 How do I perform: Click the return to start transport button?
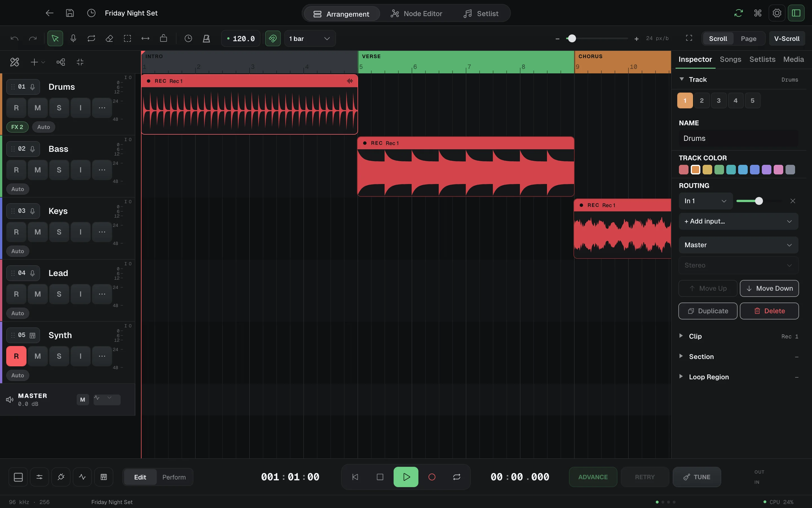point(355,477)
